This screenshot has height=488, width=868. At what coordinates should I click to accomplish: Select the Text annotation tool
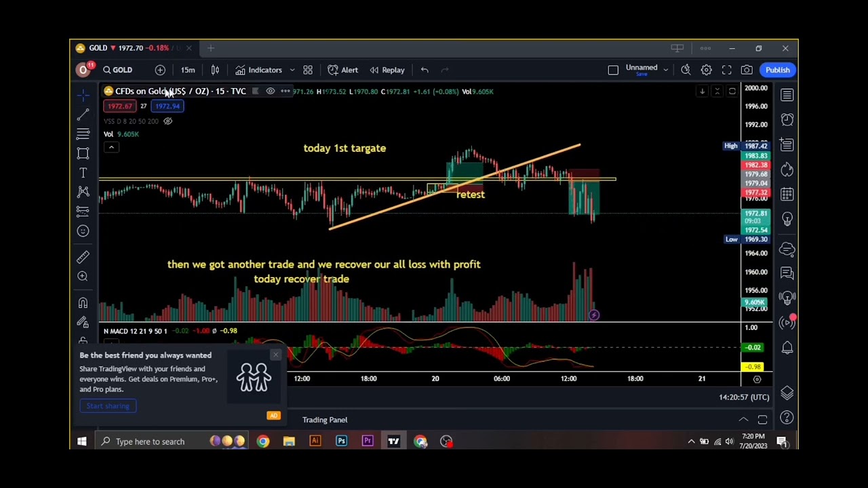pyautogui.click(x=83, y=174)
